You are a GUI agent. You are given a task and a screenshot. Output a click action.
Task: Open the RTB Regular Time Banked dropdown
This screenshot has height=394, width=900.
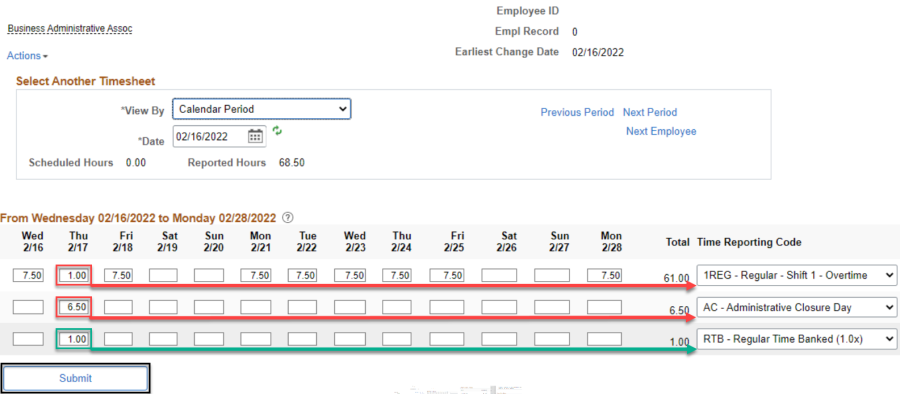click(797, 339)
